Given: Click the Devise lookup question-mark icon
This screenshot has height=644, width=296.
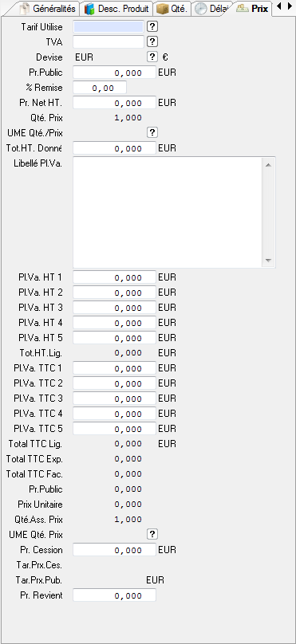Looking at the screenshot, I should pyautogui.click(x=152, y=57).
